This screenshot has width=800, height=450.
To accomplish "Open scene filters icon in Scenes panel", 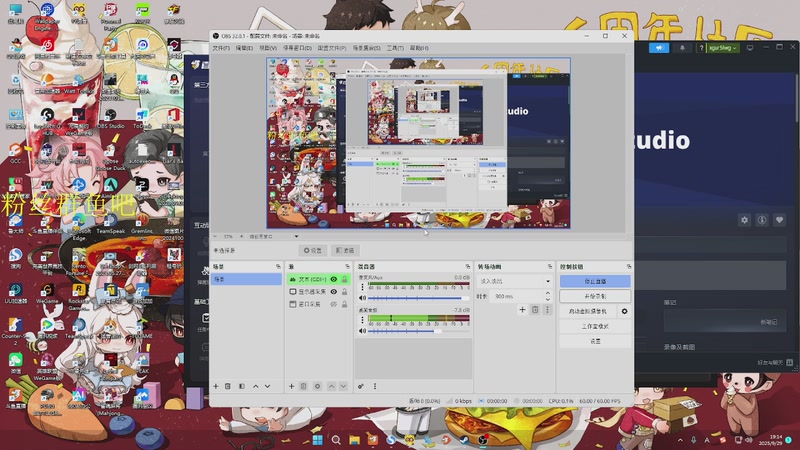I will (242, 386).
